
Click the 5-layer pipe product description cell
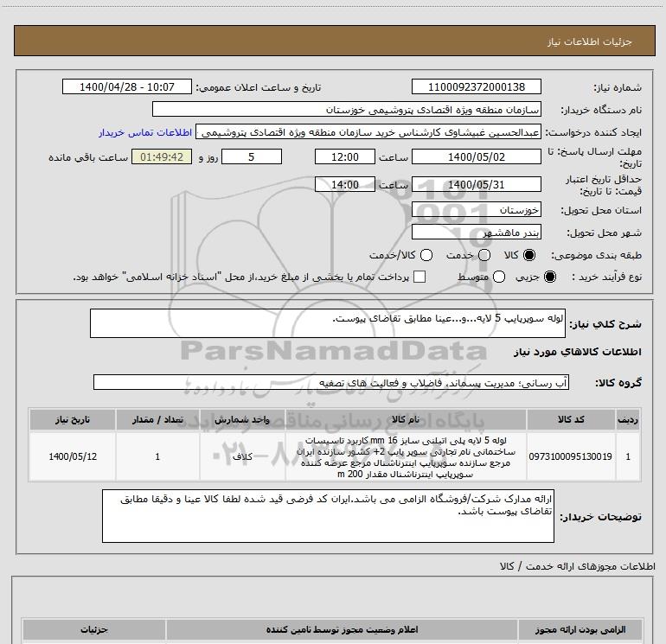(406, 456)
